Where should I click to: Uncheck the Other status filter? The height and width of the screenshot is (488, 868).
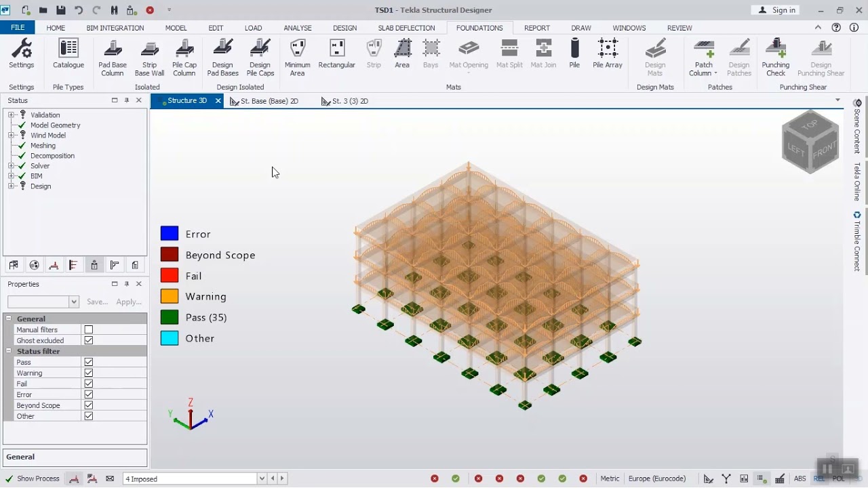pos(89,416)
